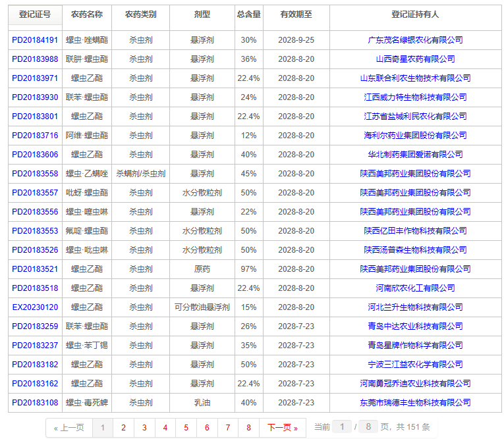Open registration PD20183237
The image size is (504, 439).
[35, 346]
